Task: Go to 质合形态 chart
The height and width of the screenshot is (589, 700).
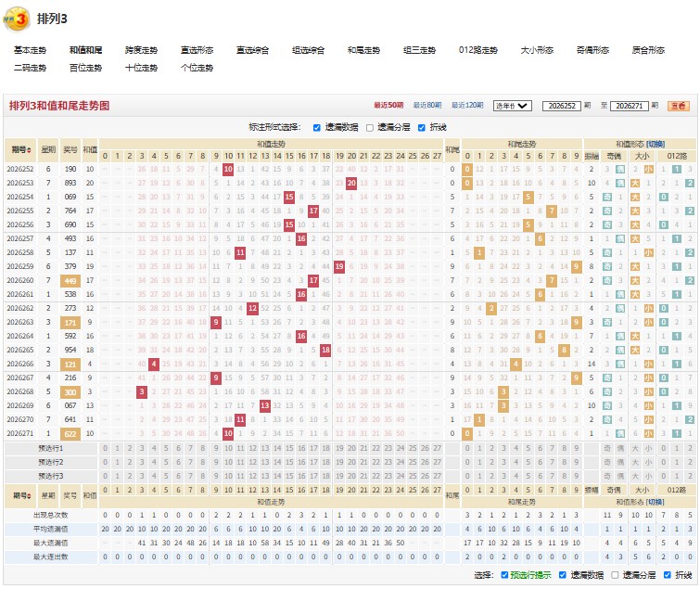Action: pyautogui.click(x=648, y=50)
